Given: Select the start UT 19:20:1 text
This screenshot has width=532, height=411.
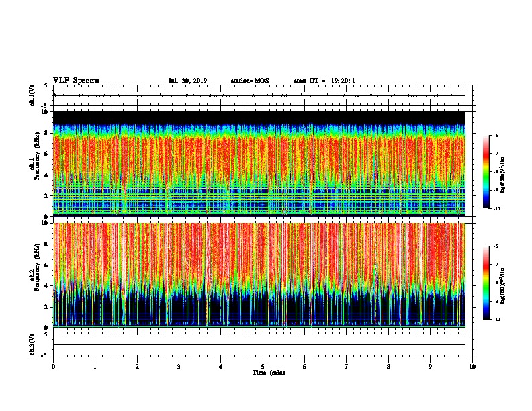Looking at the screenshot, I should pos(324,81).
